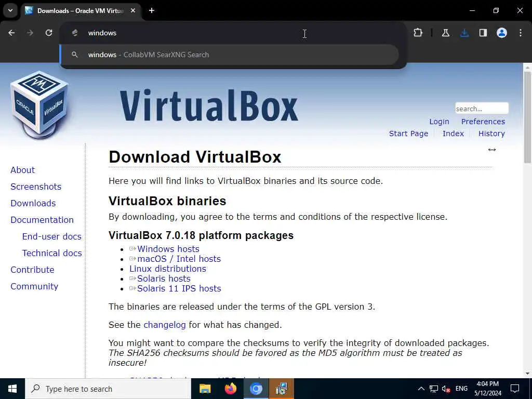Open File Explorer from the taskbar
This screenshot has width=532, height=399.
pyautogui.click(x=205, y=389)
